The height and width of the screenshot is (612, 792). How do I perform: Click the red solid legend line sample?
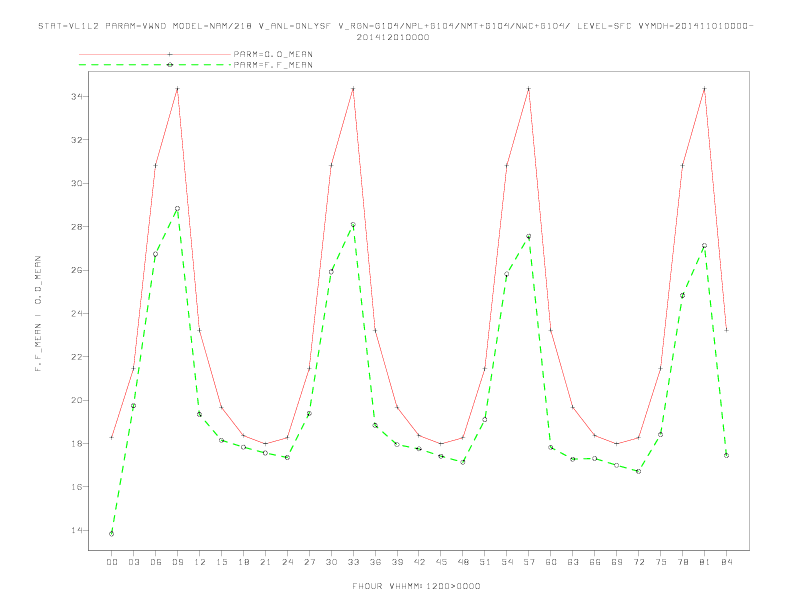[155, 54]
